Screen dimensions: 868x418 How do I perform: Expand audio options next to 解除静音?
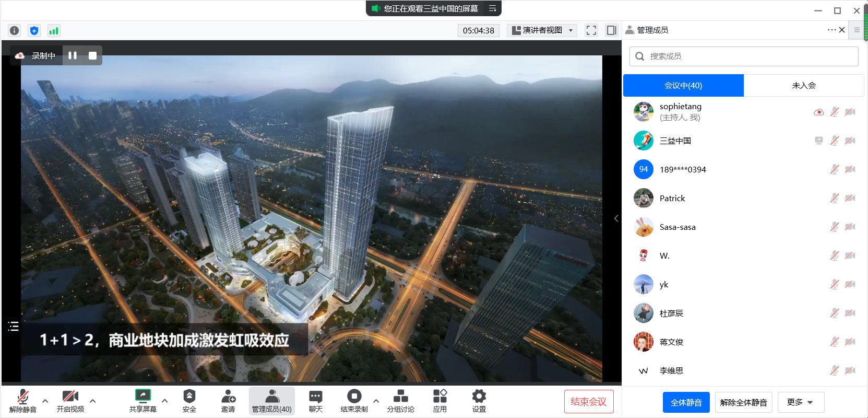[x=45, y=401]
